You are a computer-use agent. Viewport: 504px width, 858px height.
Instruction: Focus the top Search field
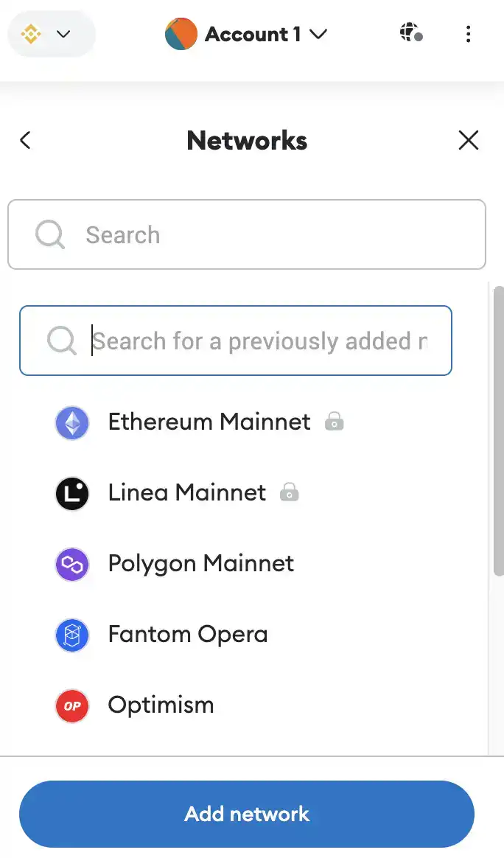247,235
